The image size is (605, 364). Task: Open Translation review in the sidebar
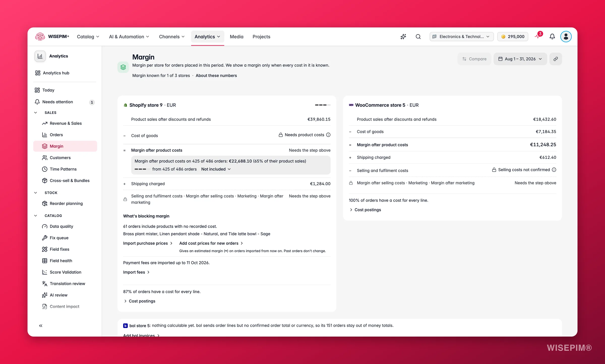pyautogui.click(x=65, y=284)
